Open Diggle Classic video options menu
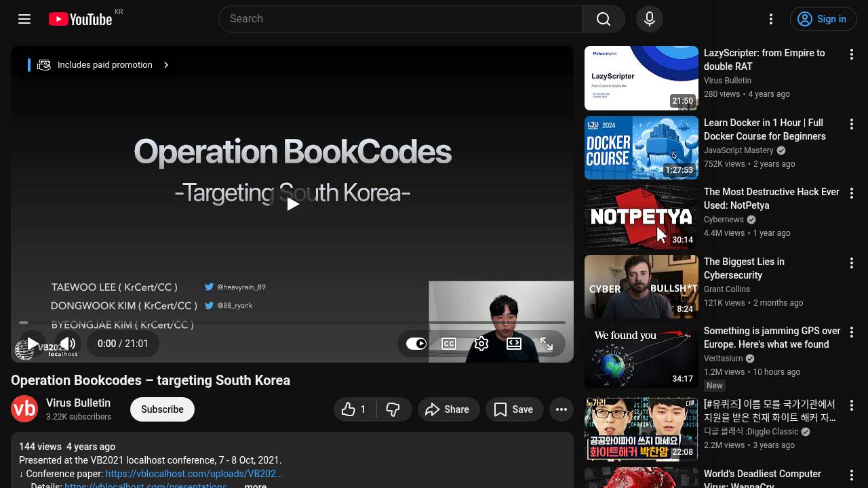The width and height of the screenshot is (868, 488). coord(852,405)
